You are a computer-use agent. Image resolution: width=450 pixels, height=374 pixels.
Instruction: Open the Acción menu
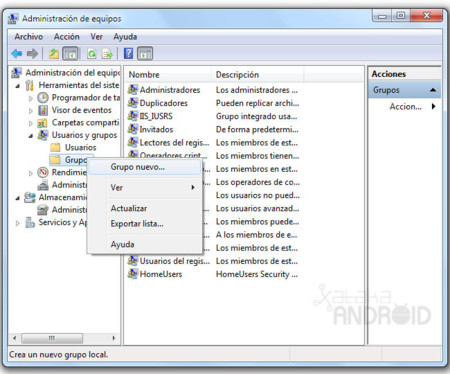pyautogui.click(x=67, y=37)
